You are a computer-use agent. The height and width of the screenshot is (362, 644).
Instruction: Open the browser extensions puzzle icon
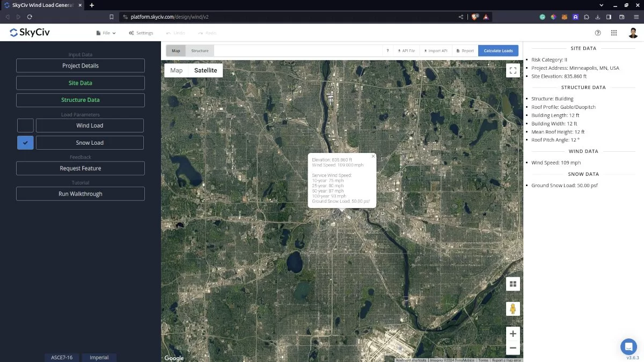click(587, 17)
